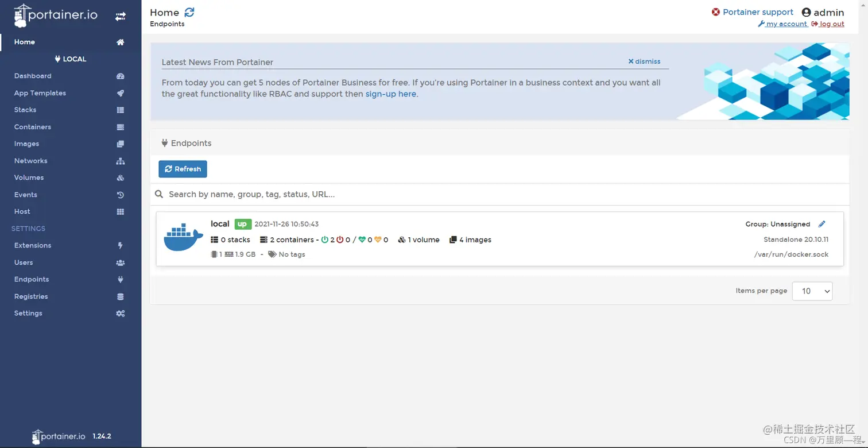Screen dimensions: 868x448
Task: Open the Items per page dropdown
Action: pos(812,291)
